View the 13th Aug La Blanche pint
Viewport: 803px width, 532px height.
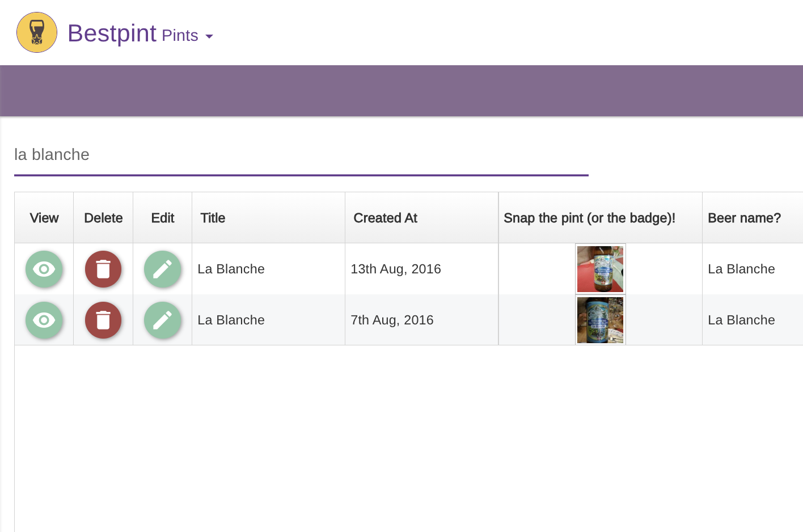tap(44, 269)
